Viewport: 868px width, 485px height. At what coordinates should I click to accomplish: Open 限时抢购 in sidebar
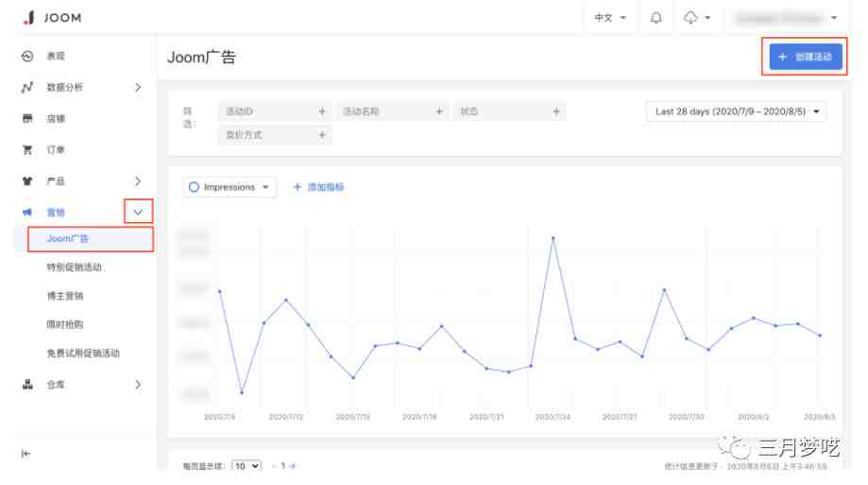pyautogui.click(x=65, y=324)
